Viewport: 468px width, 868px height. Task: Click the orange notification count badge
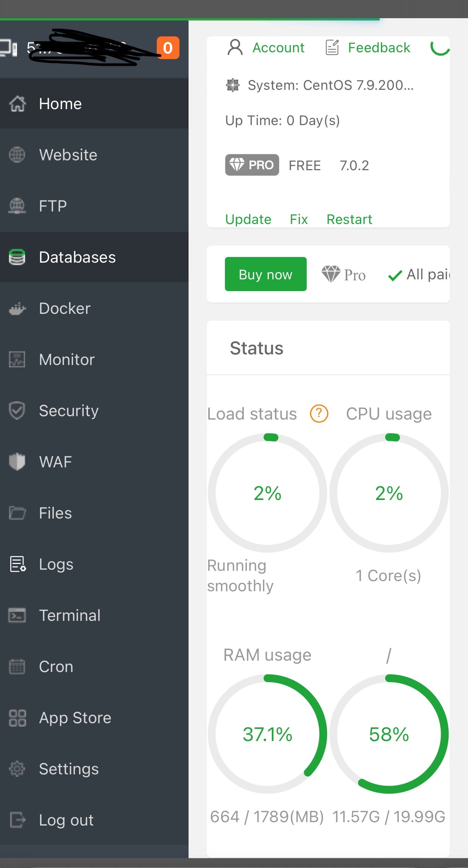[x=168, y=48]
